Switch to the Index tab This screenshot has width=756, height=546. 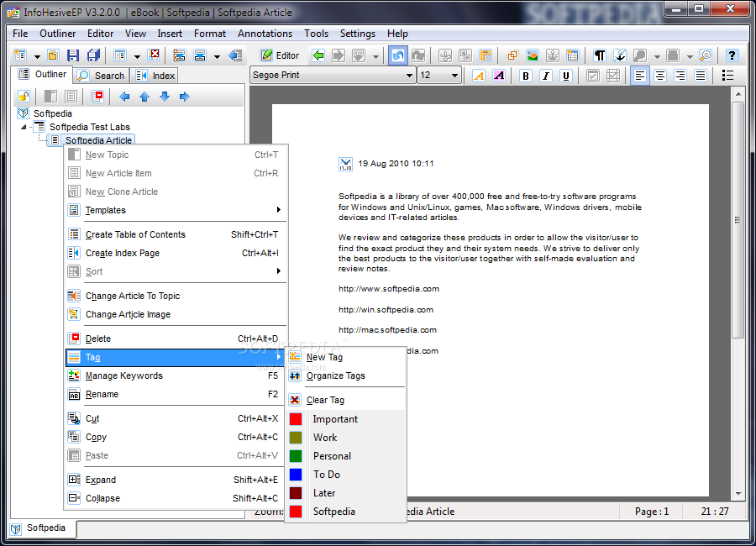[155, 76]
